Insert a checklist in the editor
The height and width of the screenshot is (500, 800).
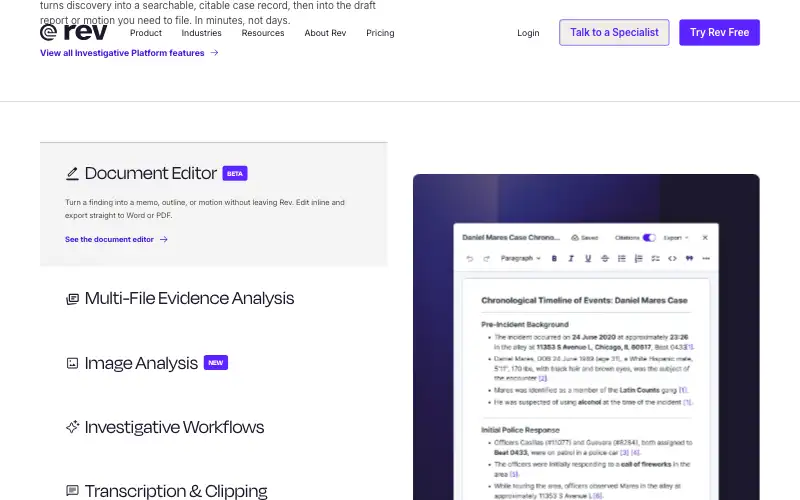pos(655,259)
